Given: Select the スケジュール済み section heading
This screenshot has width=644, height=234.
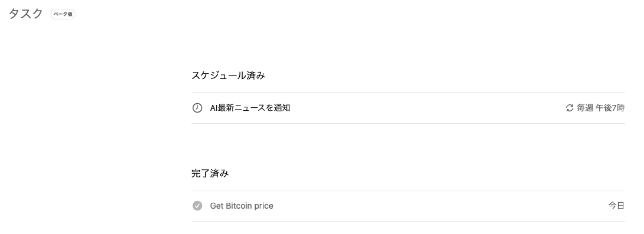Looking at the screenshot, I should 228,75.
